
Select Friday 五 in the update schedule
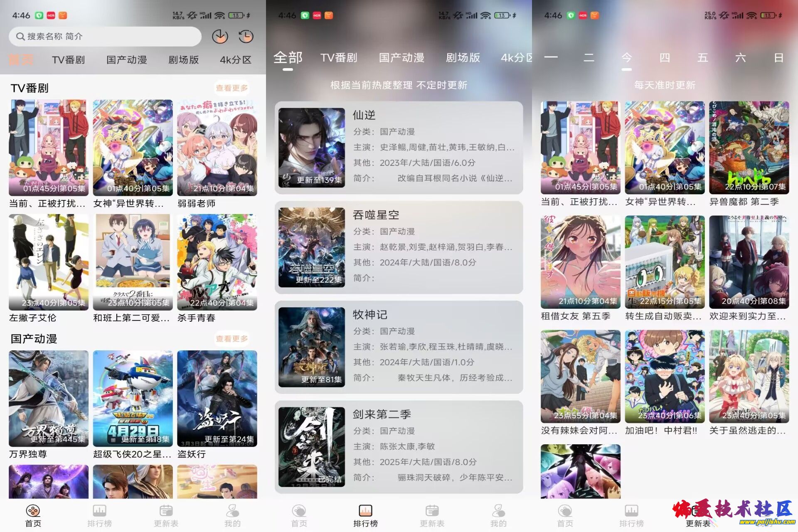702,58
